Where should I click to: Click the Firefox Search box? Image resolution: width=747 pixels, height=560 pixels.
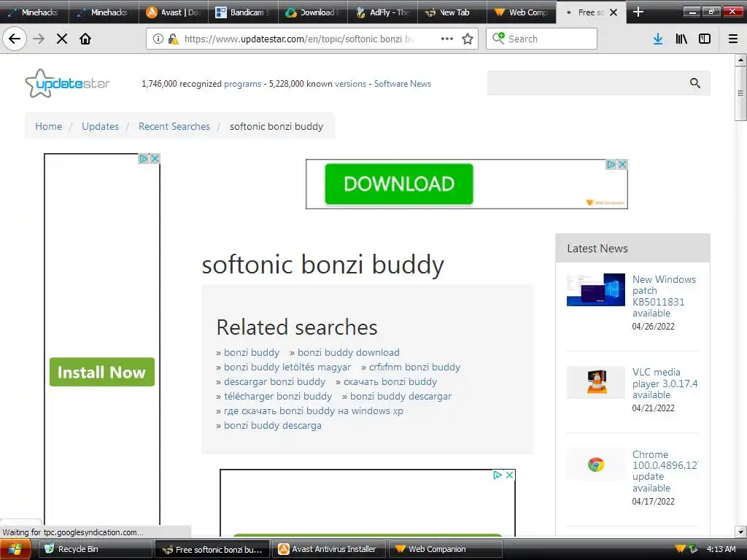[542, 39]
